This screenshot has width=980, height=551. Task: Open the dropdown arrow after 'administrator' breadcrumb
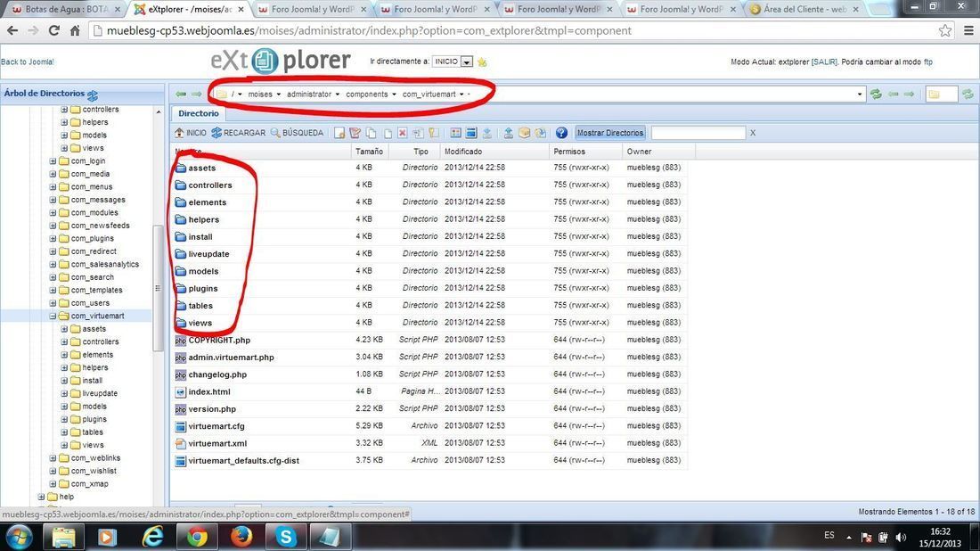pos(338,95)
